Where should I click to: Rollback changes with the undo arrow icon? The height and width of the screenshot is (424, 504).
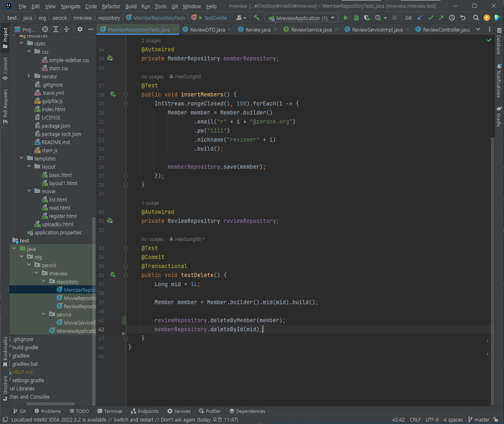463,18
